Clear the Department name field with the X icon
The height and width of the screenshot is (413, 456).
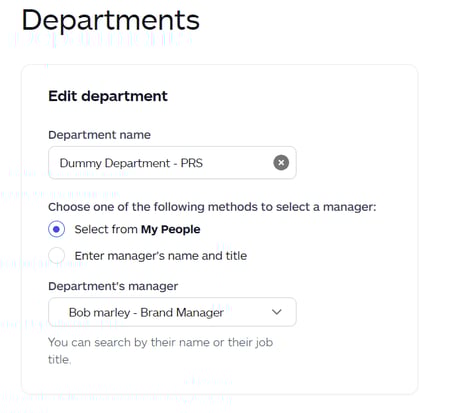[x=281, y=163]
